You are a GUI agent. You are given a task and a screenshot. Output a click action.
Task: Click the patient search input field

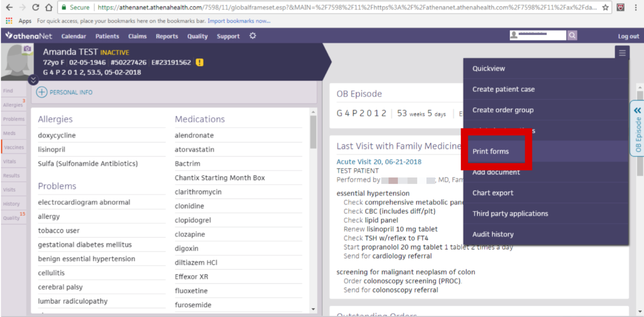click(x=541, y=35)
